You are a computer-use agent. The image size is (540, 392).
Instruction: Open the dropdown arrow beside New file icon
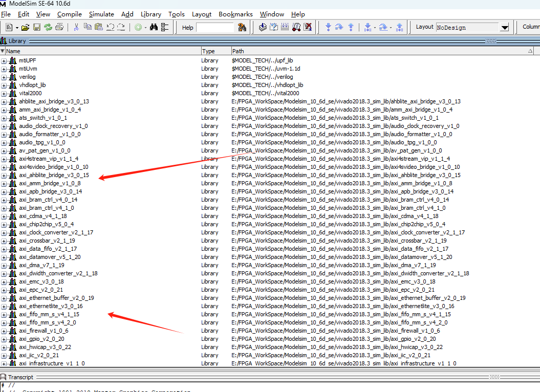[x=17, y=28]
